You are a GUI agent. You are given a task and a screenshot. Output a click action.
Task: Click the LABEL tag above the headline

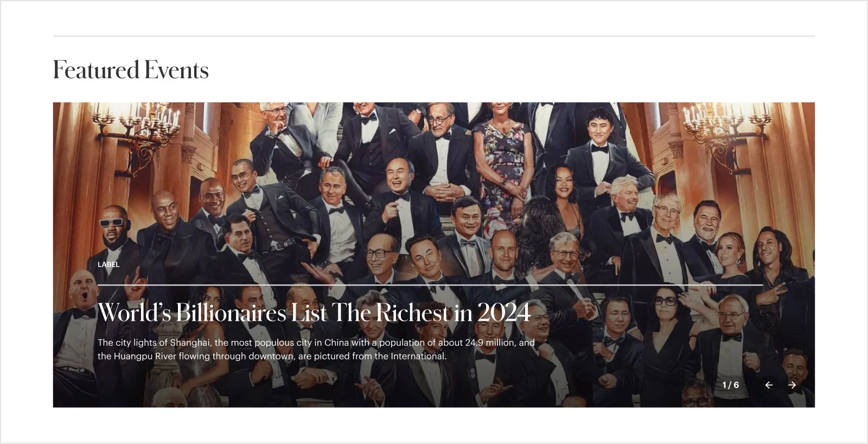coord(108,264)
